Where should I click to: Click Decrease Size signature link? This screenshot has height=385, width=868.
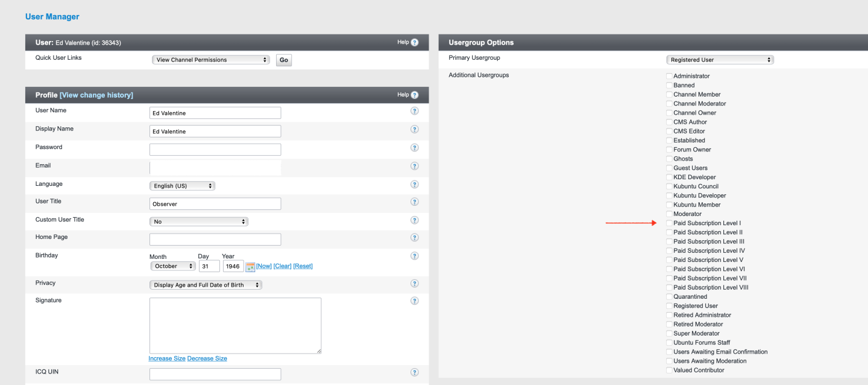pos(207,358)
